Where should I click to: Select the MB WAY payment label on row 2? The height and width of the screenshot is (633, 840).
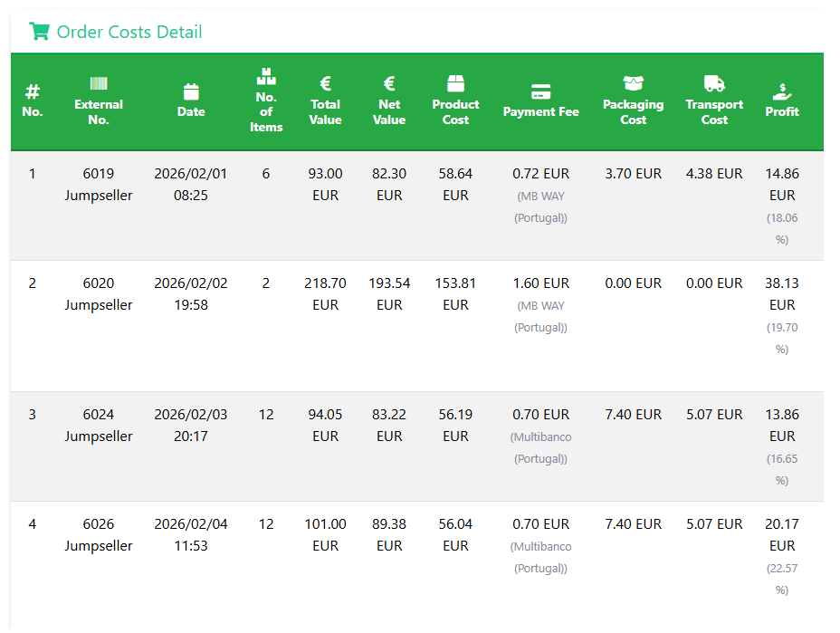click(x=540, y=316)
